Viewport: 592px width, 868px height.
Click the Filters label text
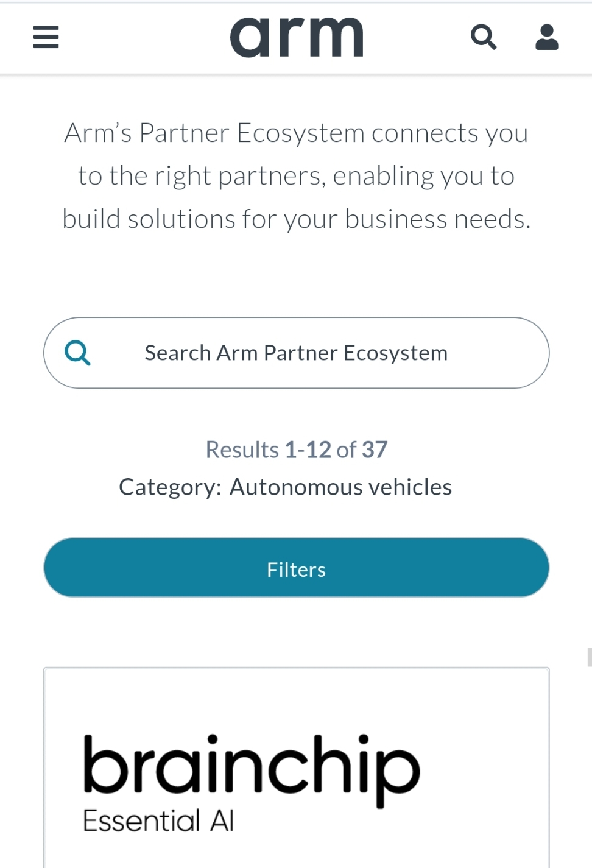(x=297, y=570)
